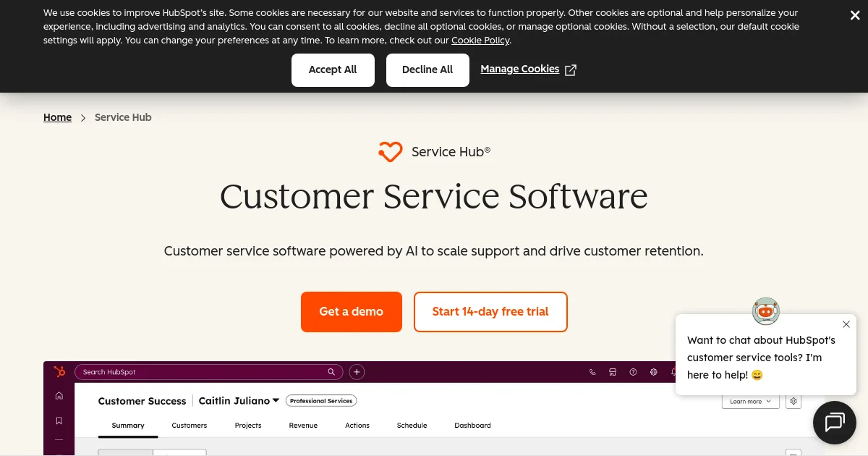868x456 pixels.
Task: Click the chatbot avatar icon
Action: [x=766, y=311]
